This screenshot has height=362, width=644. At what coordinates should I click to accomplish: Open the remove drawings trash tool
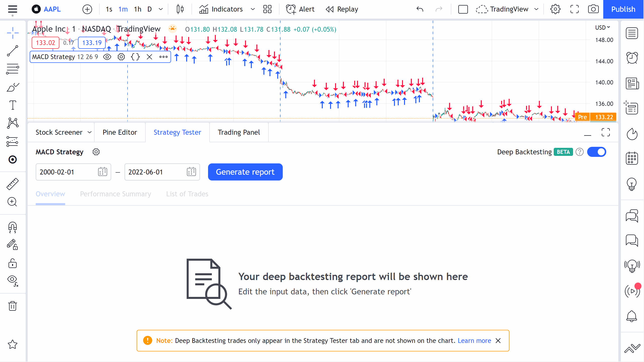(x=13, y=306)
